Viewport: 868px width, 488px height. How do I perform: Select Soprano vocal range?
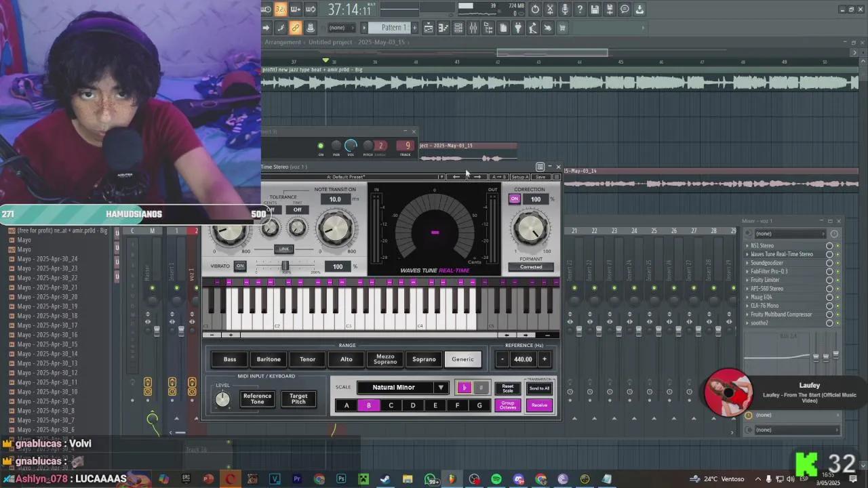point(424,359)
